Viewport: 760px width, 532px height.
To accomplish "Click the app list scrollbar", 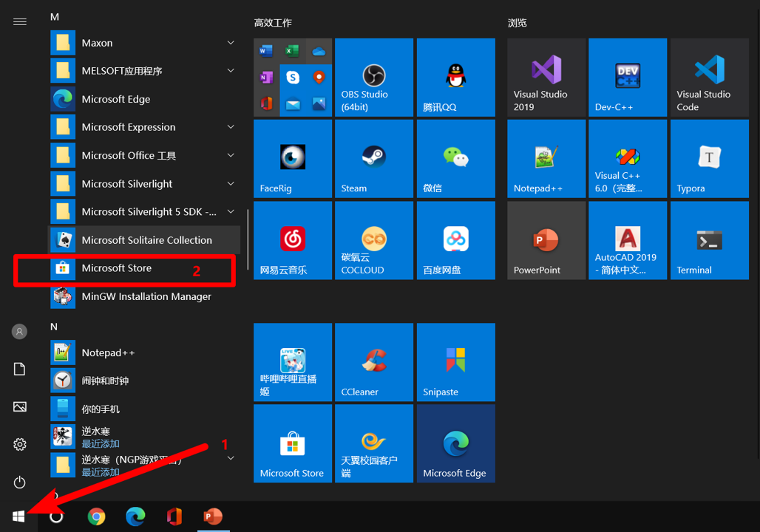I will pyautogui.click(x=248, y=239).
